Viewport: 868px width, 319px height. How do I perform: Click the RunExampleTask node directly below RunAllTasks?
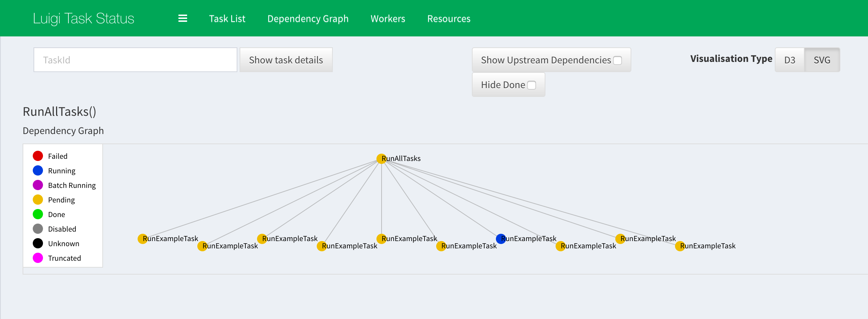(381, 239)
